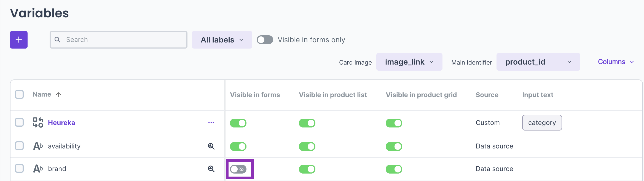The width and height of the screenshot is (644, 181).
Task: Click the text type icon beside availability
Action: point(38,146)
